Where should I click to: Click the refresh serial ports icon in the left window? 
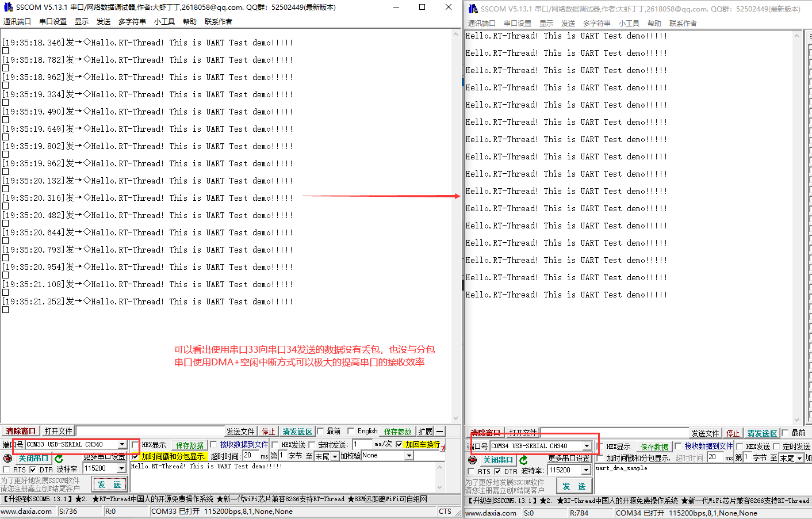click(x=59, y=457)
